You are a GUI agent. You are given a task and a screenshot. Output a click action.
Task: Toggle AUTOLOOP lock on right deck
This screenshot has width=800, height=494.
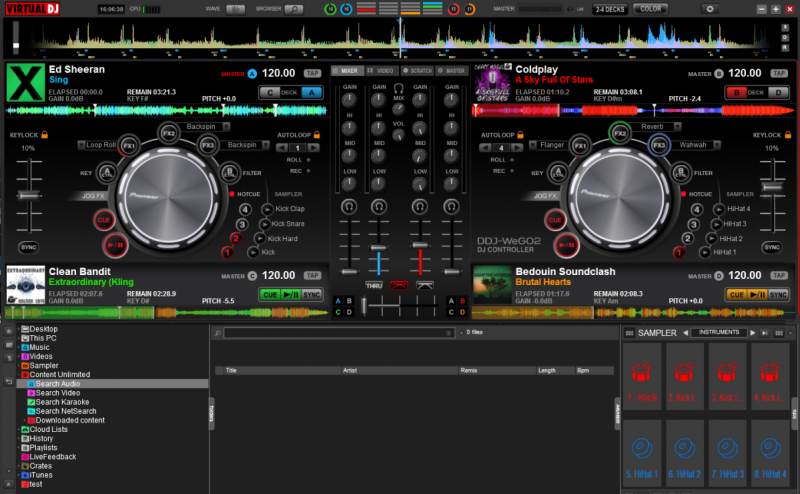click(x=520, y=135)
